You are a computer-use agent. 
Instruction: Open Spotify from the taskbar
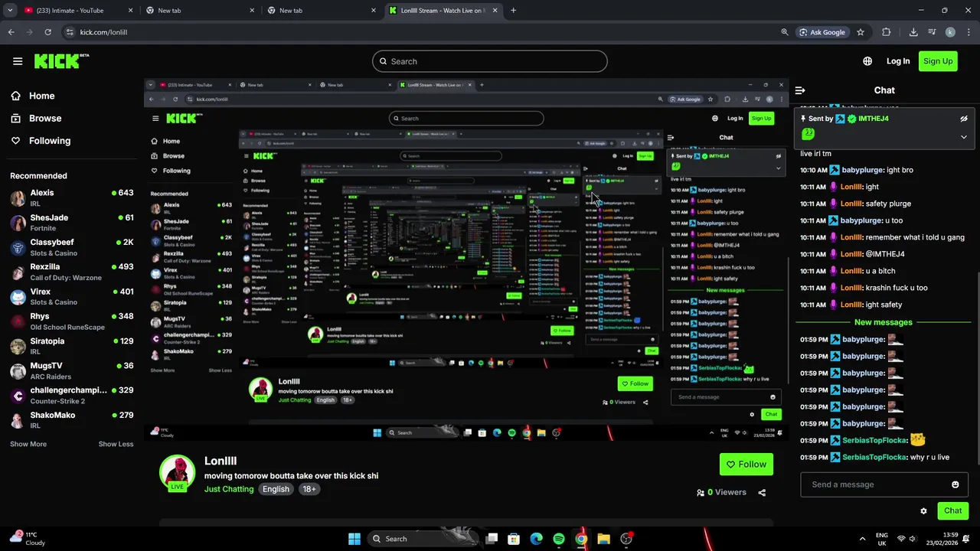point(559,539)
